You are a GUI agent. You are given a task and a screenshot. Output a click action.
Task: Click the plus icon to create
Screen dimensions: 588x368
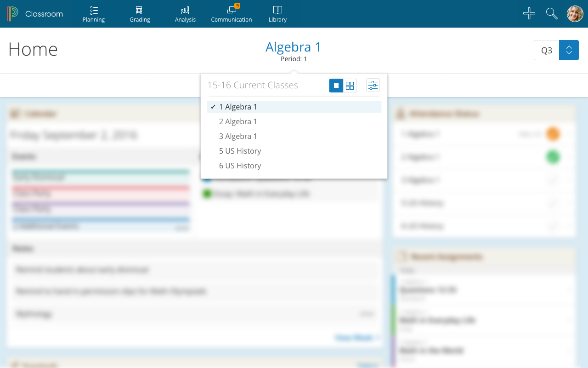tap(529, 14)
